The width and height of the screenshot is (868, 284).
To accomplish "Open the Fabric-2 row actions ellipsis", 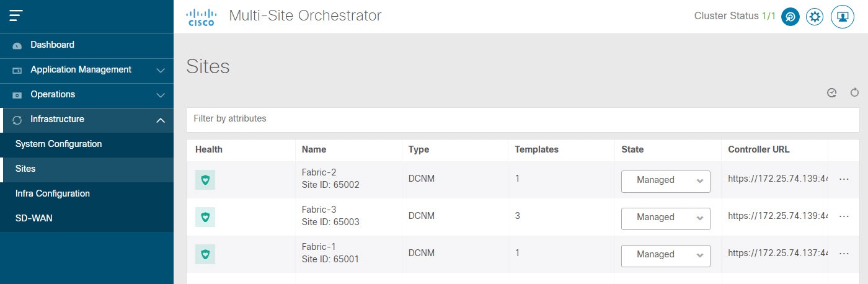I will point(844,179).
